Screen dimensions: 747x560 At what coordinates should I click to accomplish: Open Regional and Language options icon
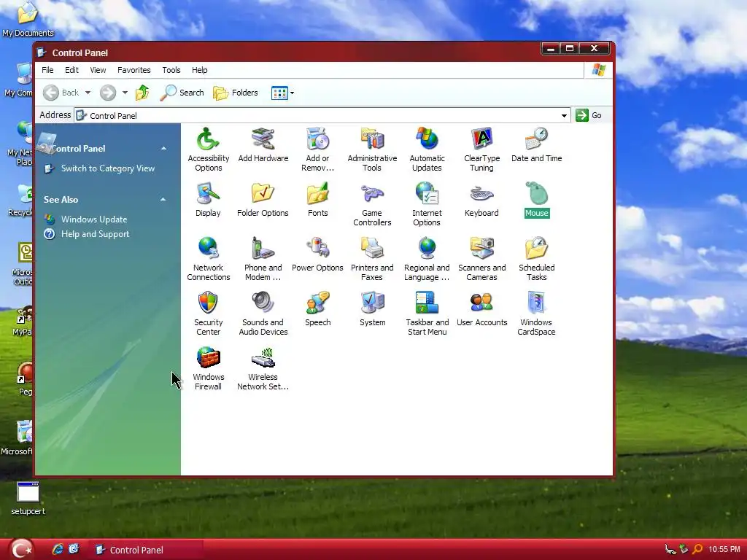[427, 259]
